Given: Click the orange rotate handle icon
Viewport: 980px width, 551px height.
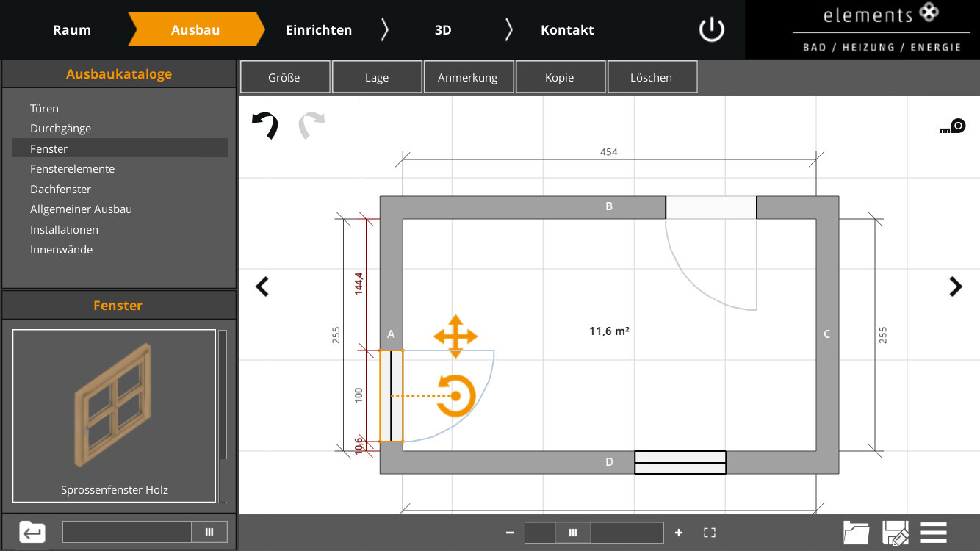Looking at the screenshot, I should coord(456,395).
